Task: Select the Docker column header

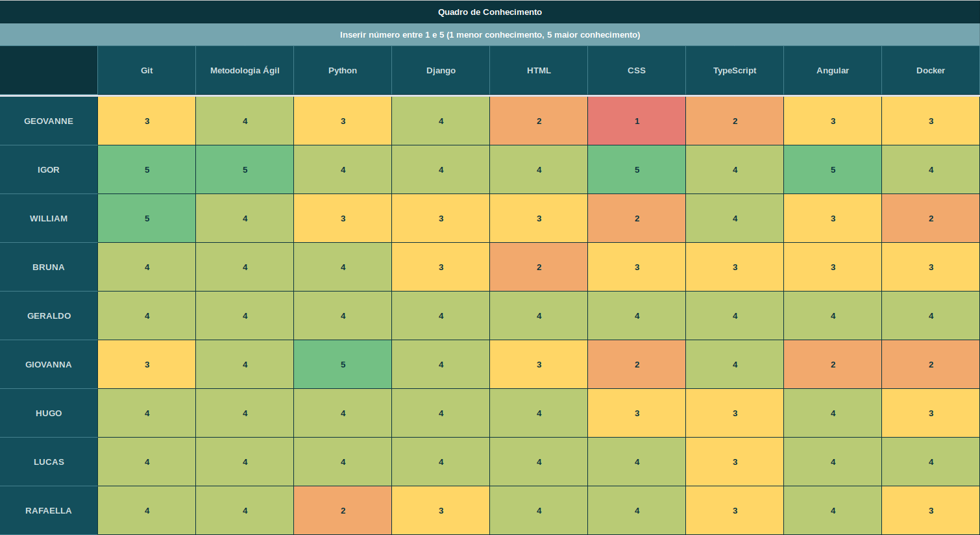Action: pos(931,70)
